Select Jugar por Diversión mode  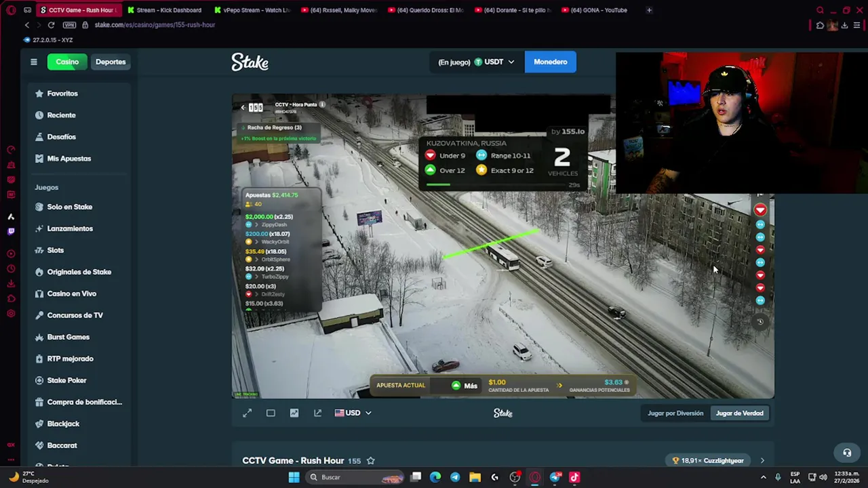pyautogui.click(x=675, y=413)
